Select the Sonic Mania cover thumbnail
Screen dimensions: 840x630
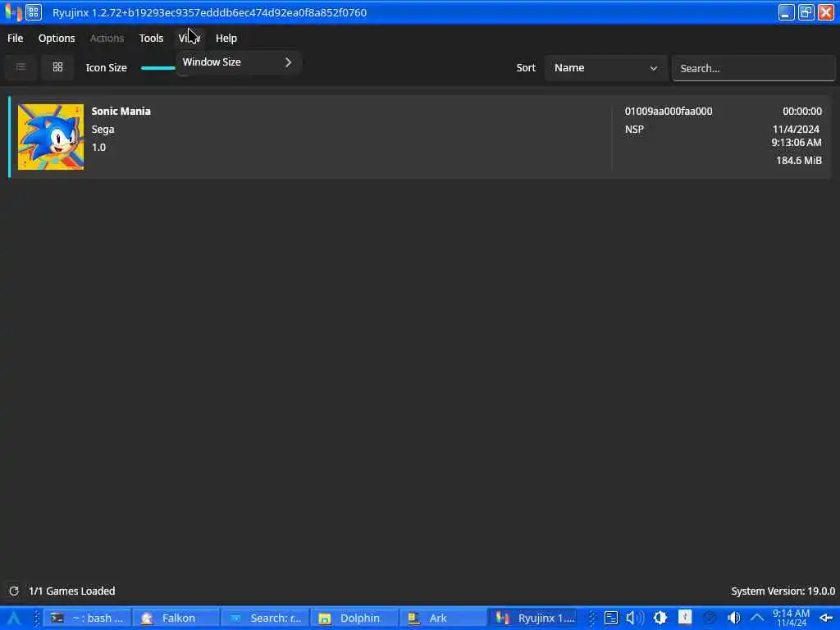click(x=51, y=137)
